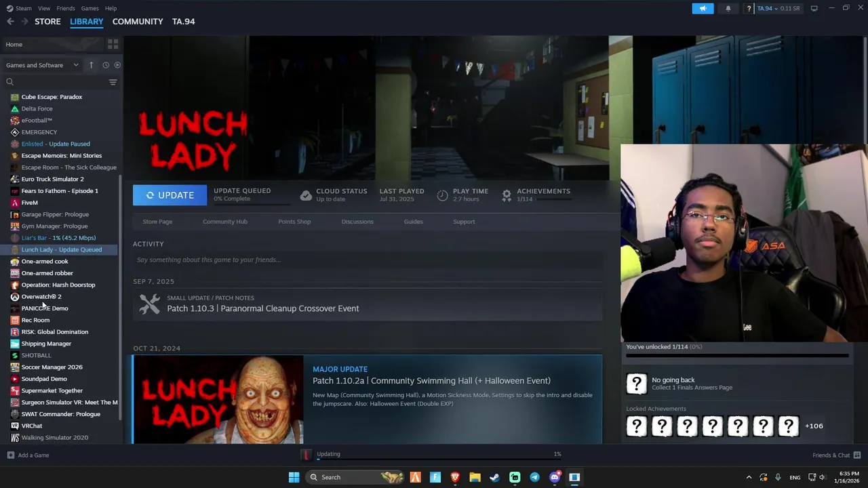Click the library search magnifier
868x488 pixels.
pyautogui.click(x=9, y=82)
